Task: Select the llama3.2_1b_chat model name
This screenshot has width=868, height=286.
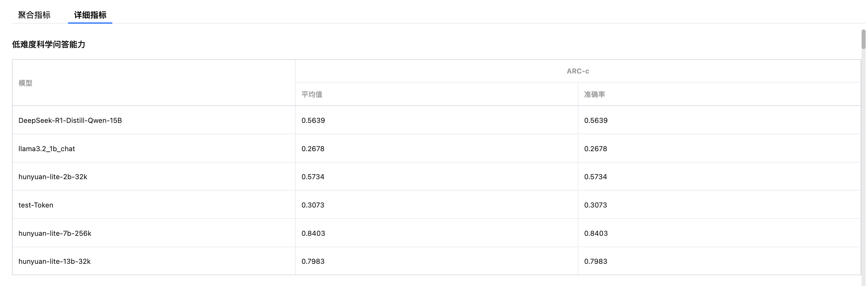Action: pos(46,149)
